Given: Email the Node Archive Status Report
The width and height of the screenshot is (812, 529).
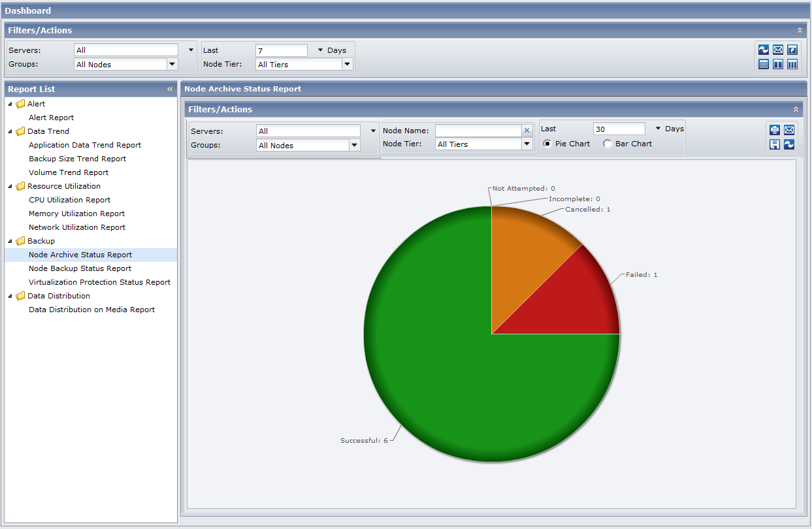Looking at the screenshot, I should point(789,130).
